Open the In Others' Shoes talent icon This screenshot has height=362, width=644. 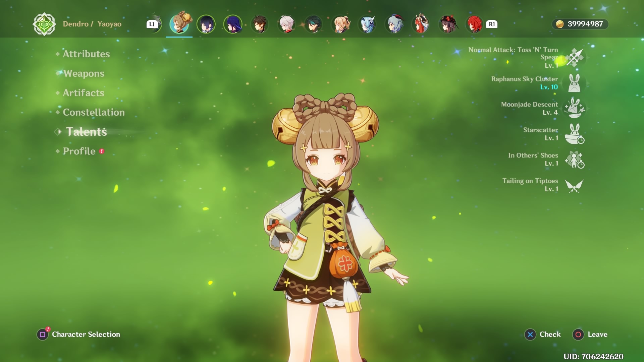575,159
